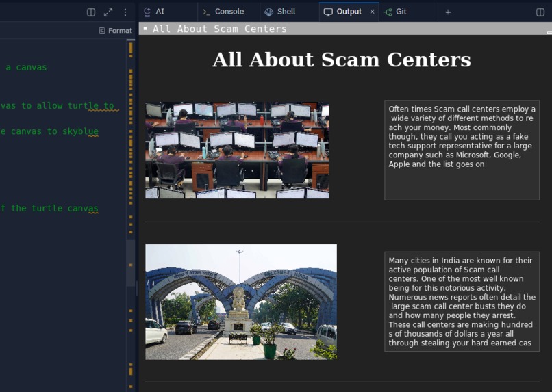Click the 'All About Scam Centers' window title bar
The image size is (552, 392).
[x=345, y=29]
